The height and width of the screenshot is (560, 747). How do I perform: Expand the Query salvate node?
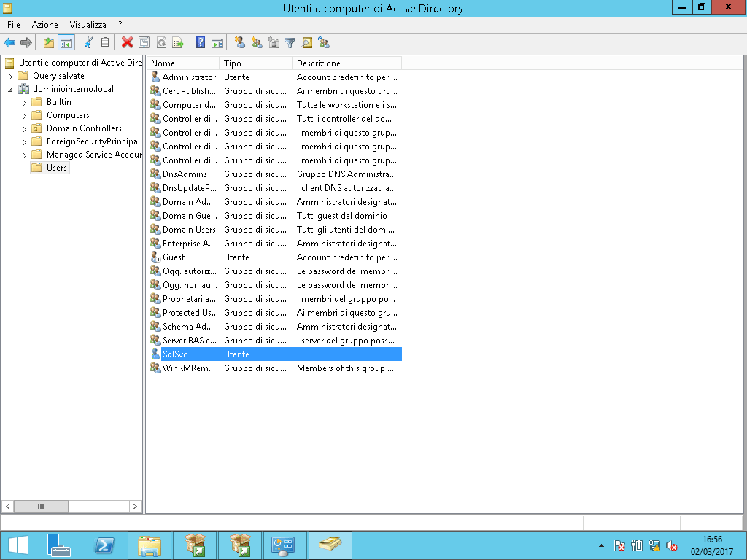point(10,76)
